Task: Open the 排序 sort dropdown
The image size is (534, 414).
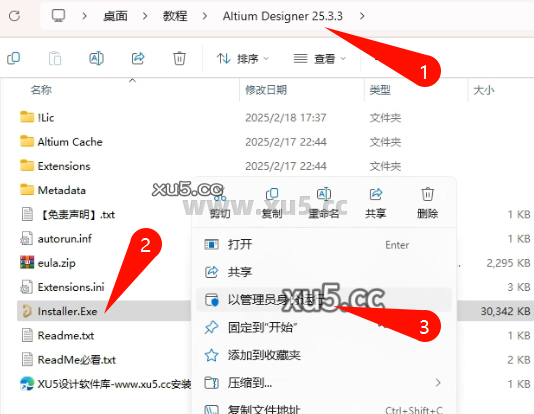Action: click(x=243, y=59)
